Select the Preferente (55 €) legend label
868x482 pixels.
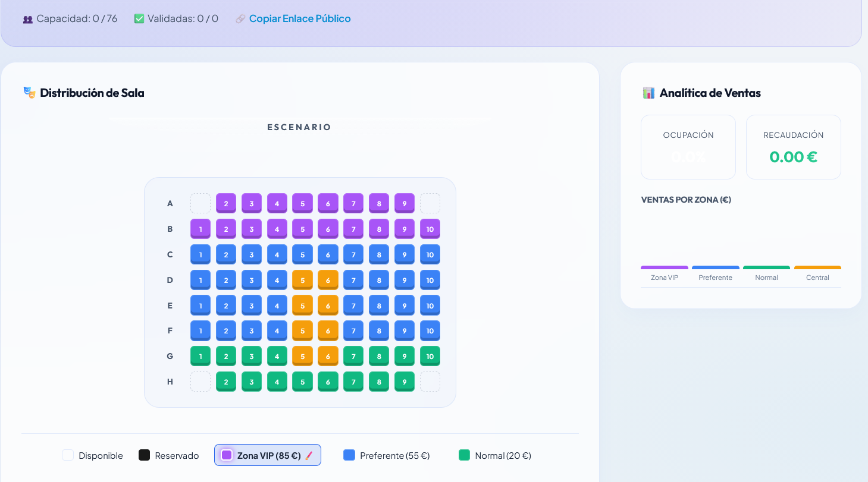(395, 456)
